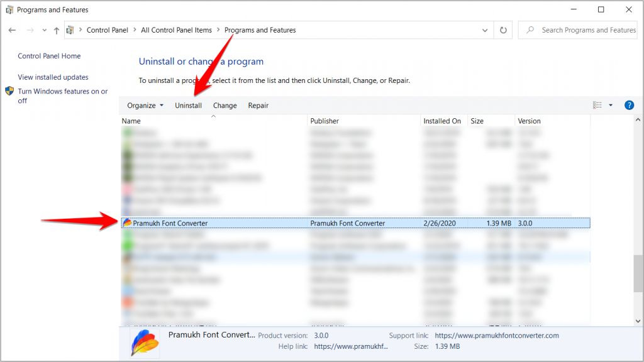Click the vertical scrollbar thumb
The image size is (644, 362).
638,273
